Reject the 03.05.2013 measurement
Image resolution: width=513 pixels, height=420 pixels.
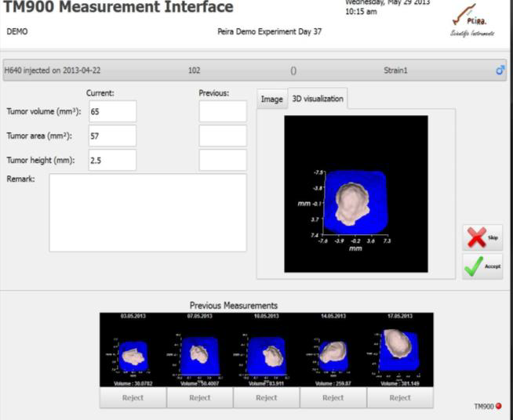pyautogui.click(x=133, y=397)
